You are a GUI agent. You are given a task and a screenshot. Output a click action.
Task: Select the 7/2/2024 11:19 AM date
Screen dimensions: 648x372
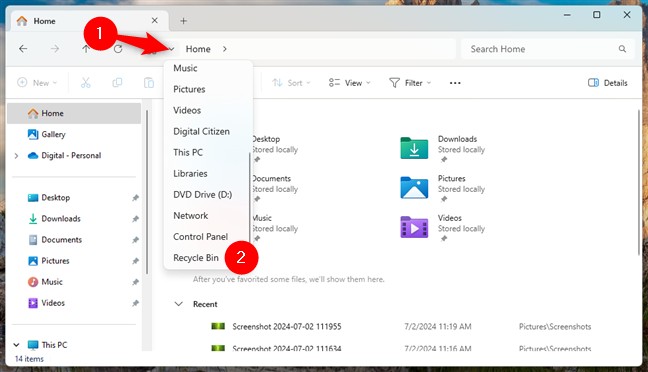tap(438, 327)
